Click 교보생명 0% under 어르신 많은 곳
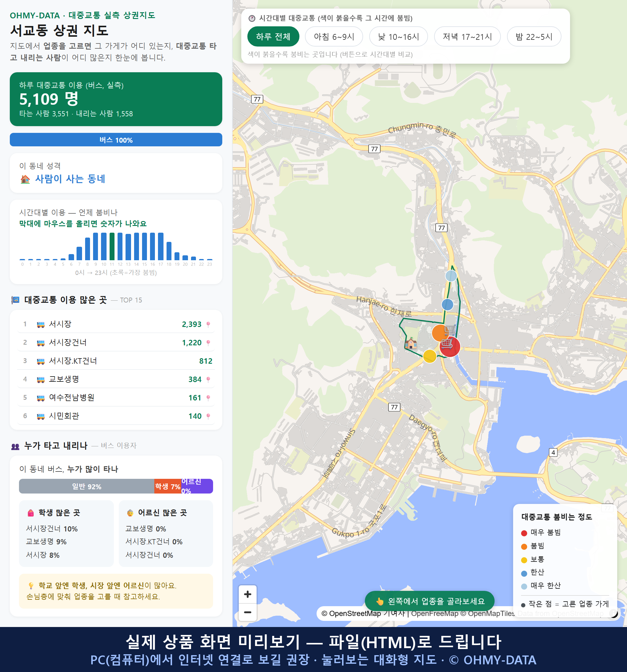627x672 pixels. [x=146, y=529]
